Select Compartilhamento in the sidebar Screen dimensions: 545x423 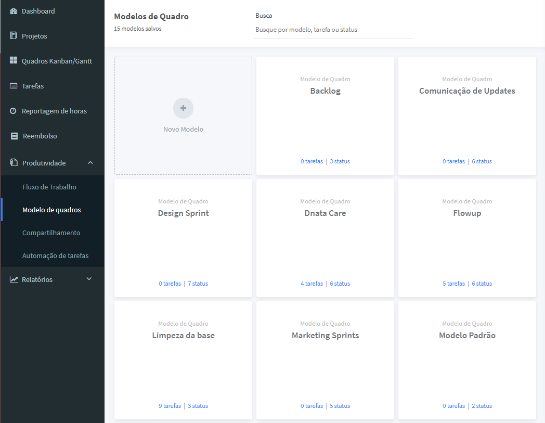[x=51, y=233]
